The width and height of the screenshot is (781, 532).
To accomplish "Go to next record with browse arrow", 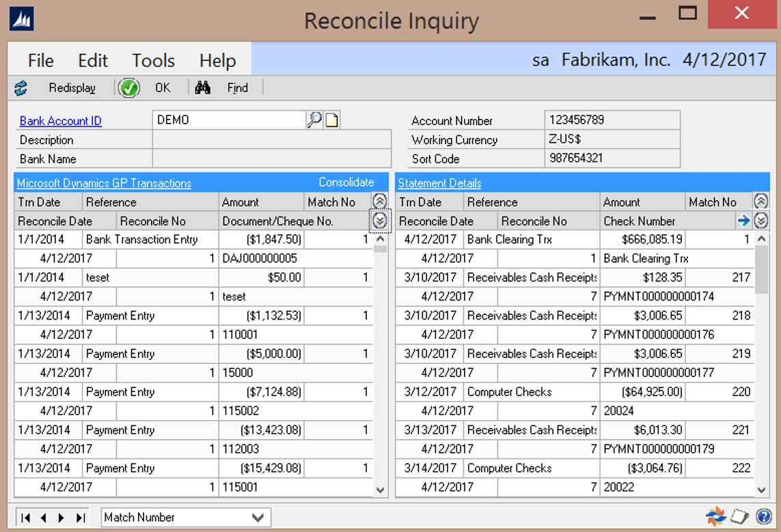I will click(x=61, y=518).
